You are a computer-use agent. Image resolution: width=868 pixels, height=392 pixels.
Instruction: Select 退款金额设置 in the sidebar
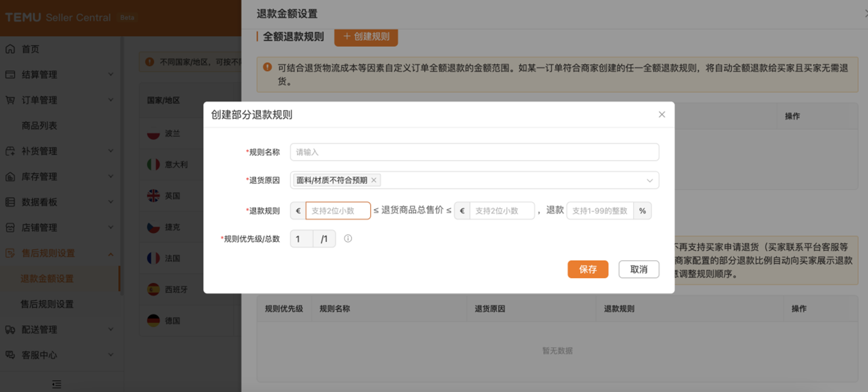click(x=46, y=278)
